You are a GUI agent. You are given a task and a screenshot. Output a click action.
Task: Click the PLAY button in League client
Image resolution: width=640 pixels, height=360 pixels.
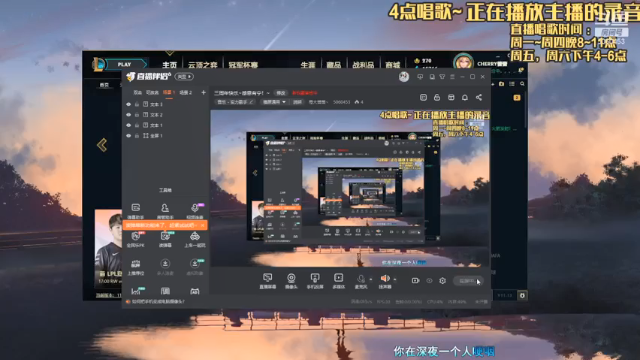(x=124, y=64)
